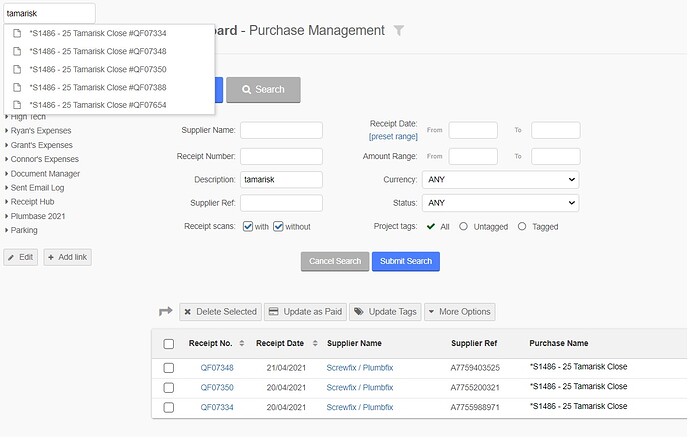Open Document Manager in the sidebar
The image size is (690, 448).
[x=45, y=173]
